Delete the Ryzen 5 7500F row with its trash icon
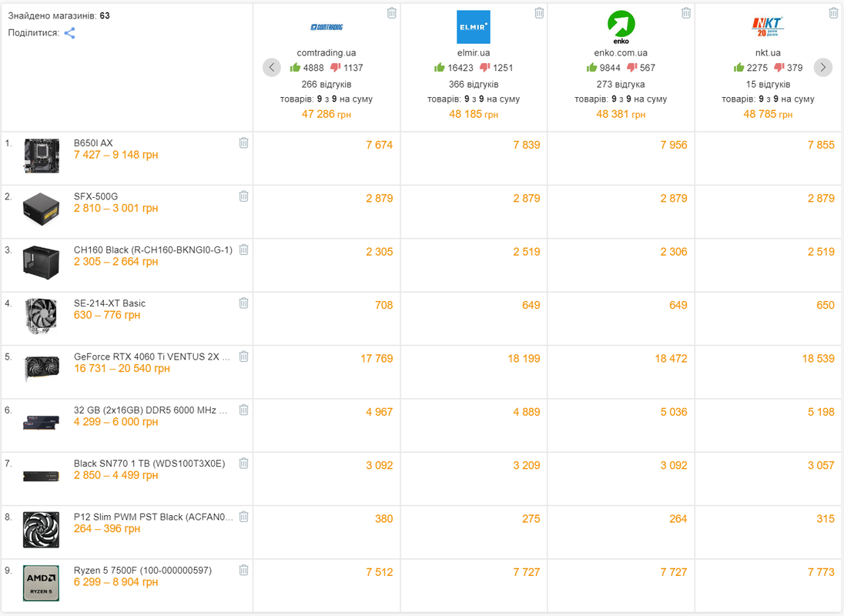Image resolution: width=844 pixels, height=616 pixels. click(x=244, y=570)
